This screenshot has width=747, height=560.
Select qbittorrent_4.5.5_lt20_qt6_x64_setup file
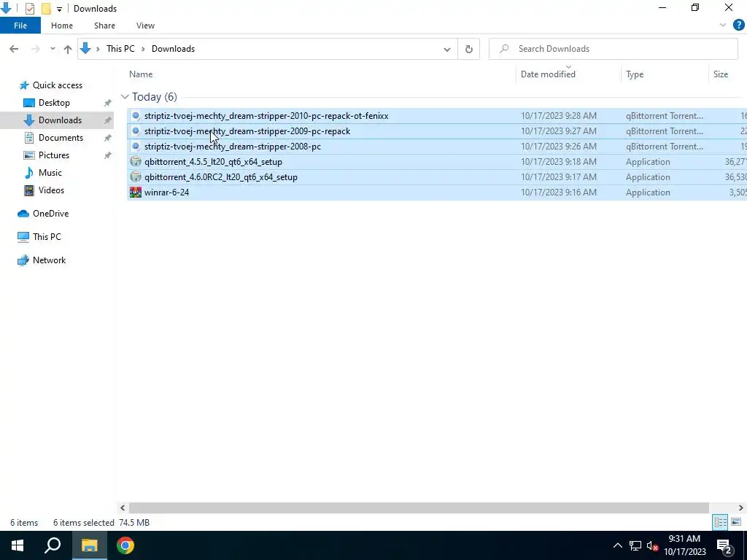point(213,162)
